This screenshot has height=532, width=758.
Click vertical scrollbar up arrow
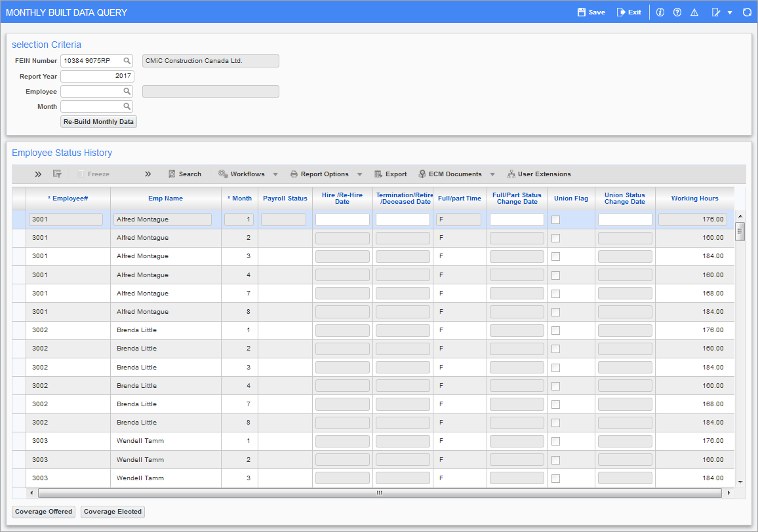click(740, 216)
